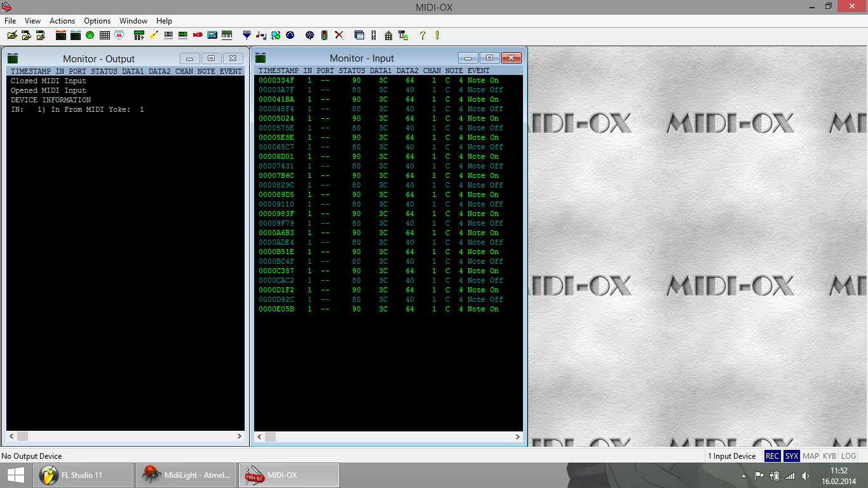
Task: Click left scroll arrow in Monitor - Input
Action: [x=259, y=437]
